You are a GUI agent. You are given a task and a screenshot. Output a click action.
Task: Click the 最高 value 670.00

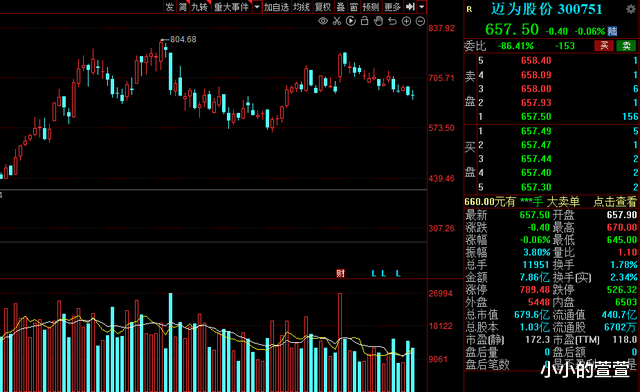point(622,227)
